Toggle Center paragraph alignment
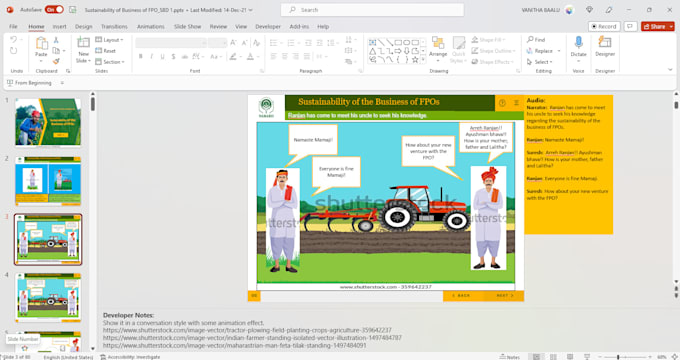Screen dimensions: 680x360 click(284, 57)
